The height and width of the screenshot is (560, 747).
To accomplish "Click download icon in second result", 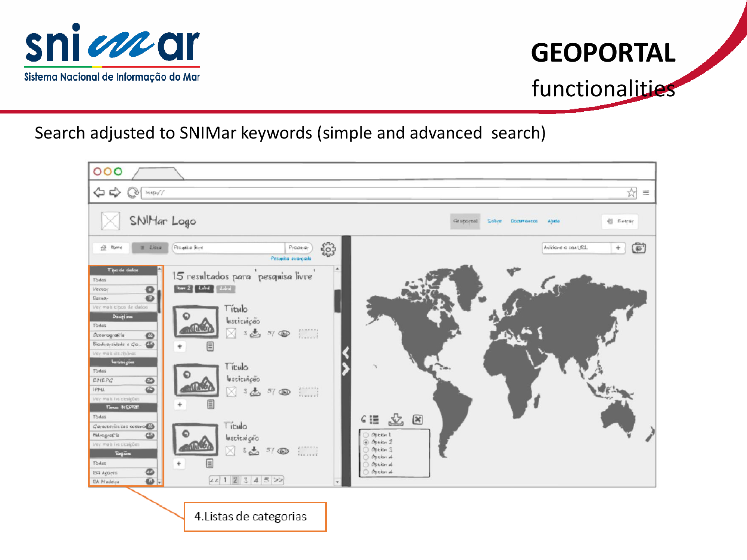I will coord(255,392).
